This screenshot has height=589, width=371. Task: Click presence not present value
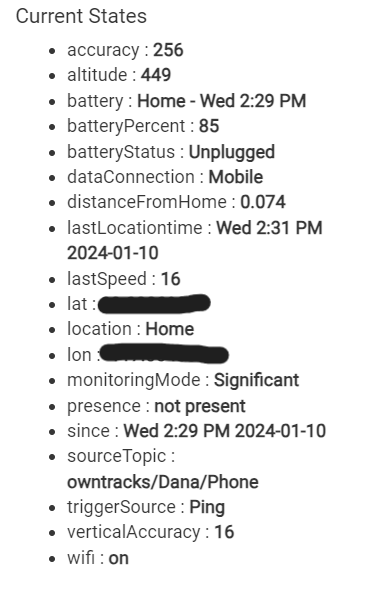[x=200, y=406]
